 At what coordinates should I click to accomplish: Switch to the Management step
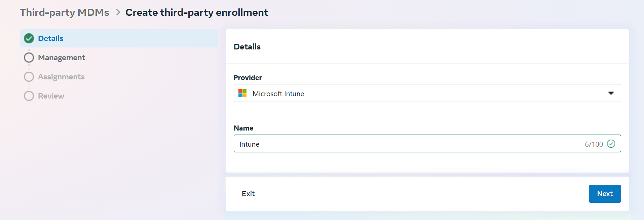tap(62, 57)
